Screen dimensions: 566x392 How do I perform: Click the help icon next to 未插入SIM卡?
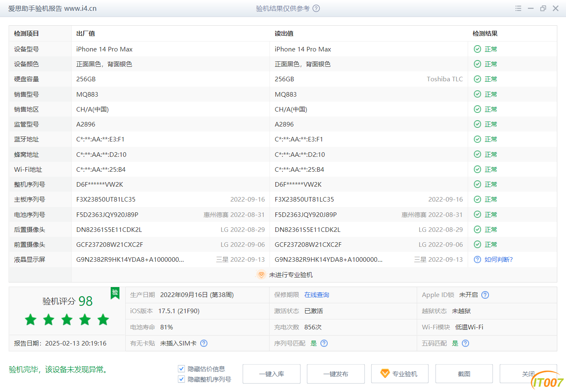[x=204, y=343]
